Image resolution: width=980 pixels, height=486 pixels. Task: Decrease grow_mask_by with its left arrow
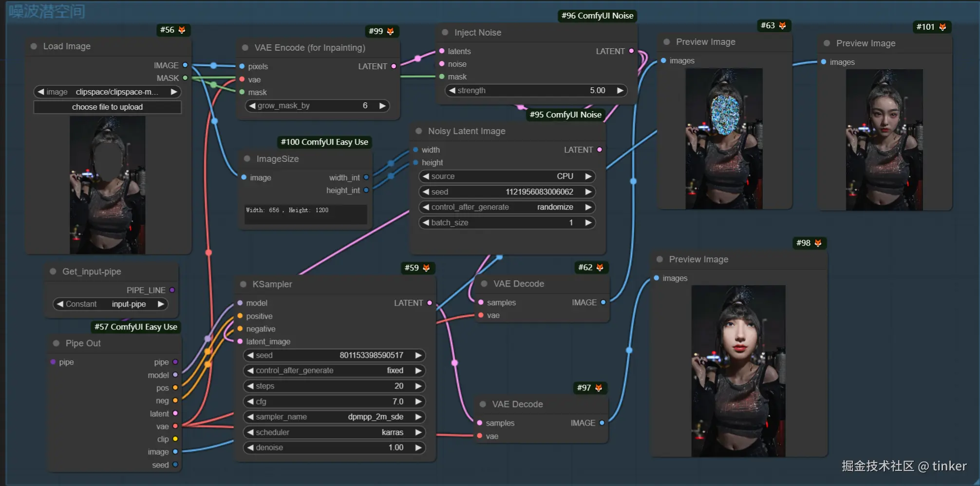pyautogui.click(x=252, y=106)
